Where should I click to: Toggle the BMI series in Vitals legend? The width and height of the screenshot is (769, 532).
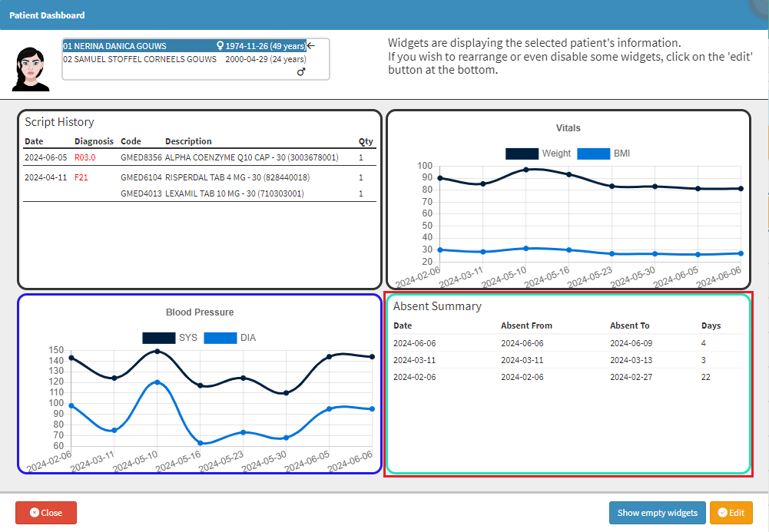coord(604,154)
